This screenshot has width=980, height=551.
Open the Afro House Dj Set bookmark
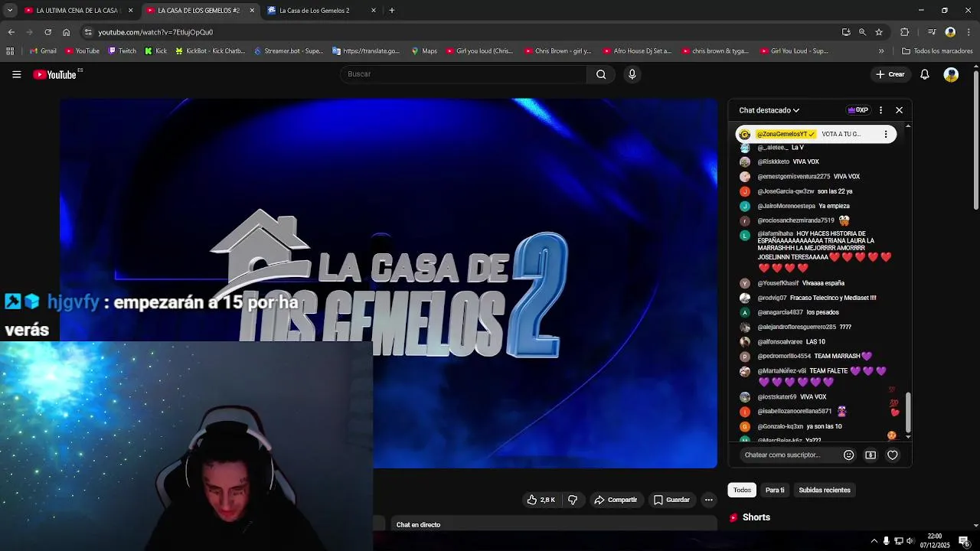point(637,51)
